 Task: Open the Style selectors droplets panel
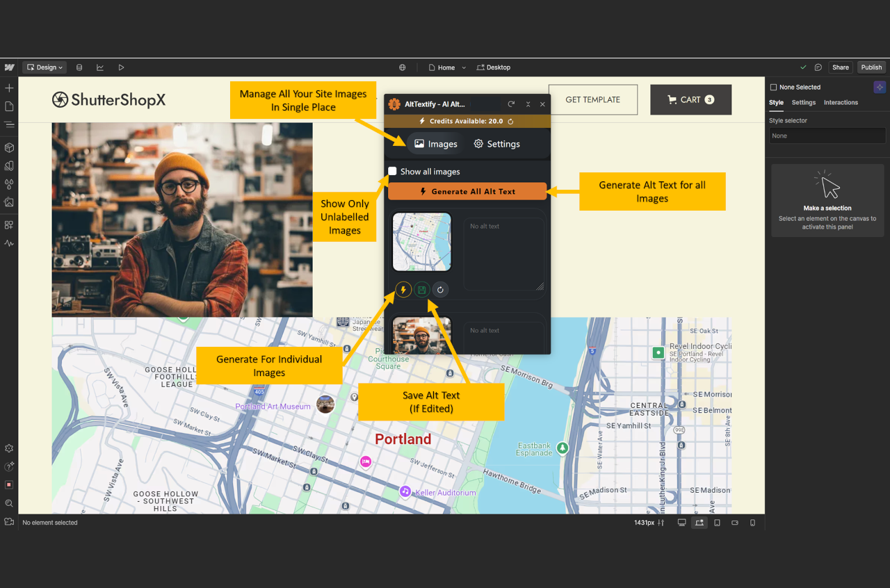9,184
